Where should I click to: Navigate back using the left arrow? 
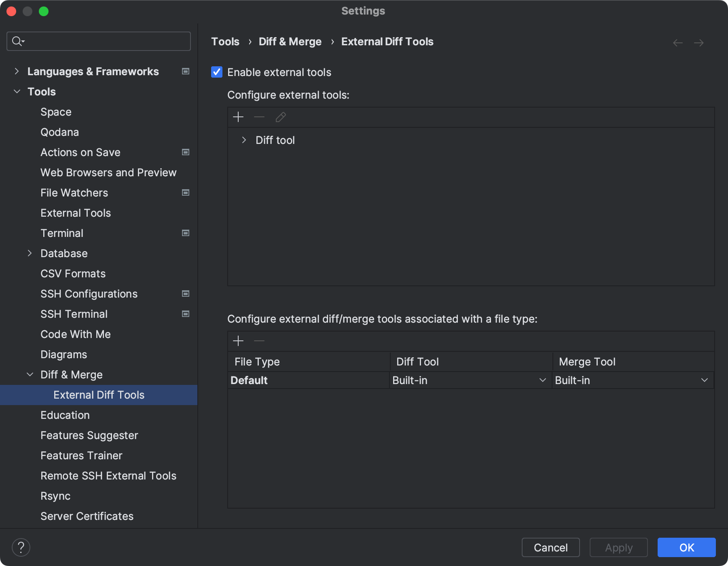point(677,42)
